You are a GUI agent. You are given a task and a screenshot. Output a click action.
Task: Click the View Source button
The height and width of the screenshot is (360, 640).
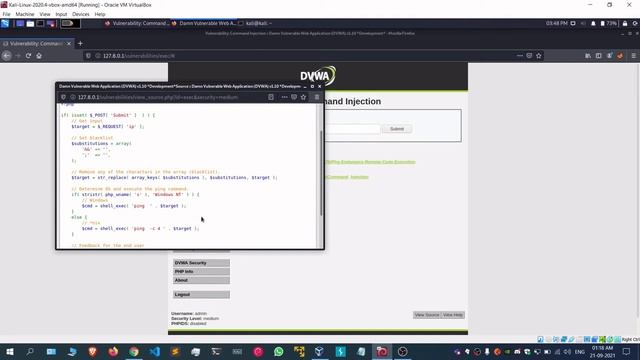click(427, 315)
